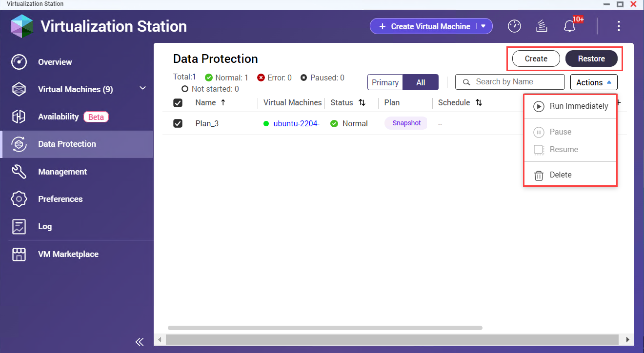Collapse the sidebar with the double-chevron icon
Viewport: 644px width, 353px height.
tap(140, 342)
